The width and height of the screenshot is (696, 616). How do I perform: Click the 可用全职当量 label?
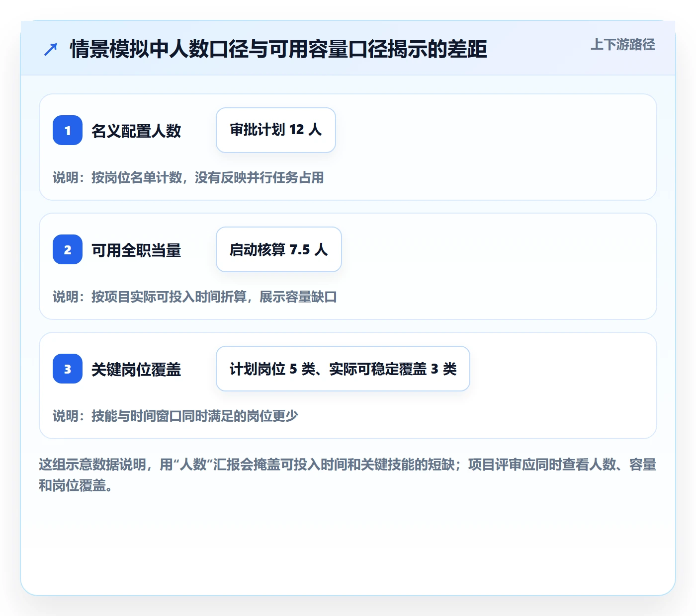136,250
